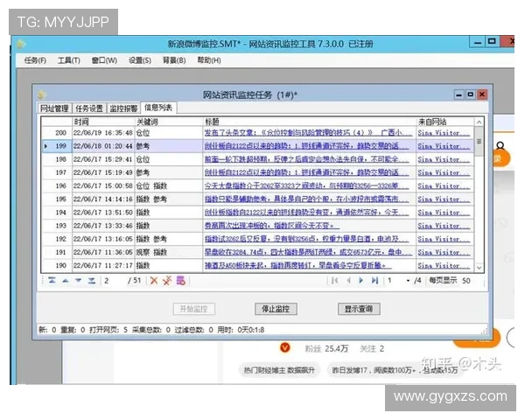Click the main app icon in the title bar
This screenshot has width=525, height=420.
21,44
